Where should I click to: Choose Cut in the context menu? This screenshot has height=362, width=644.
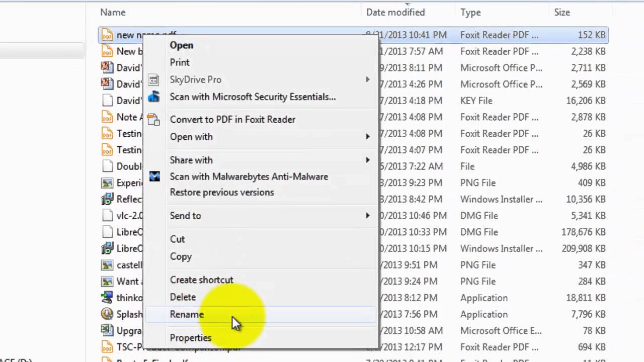click(x=177, y=239)
